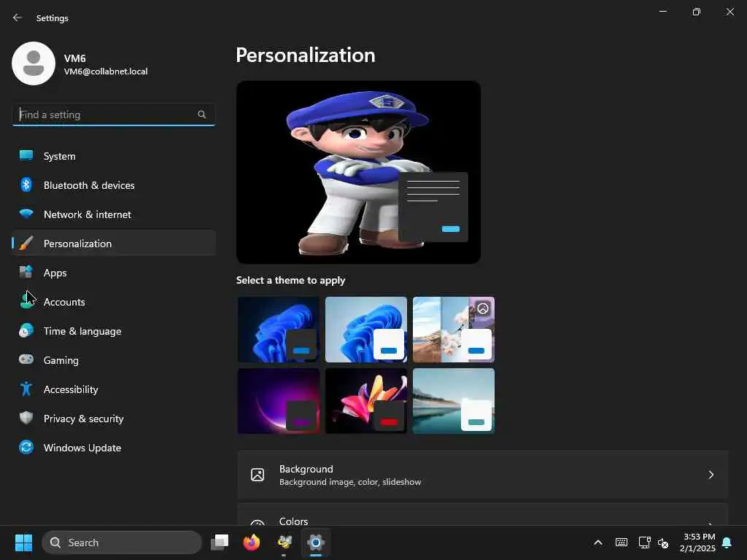This screenshot has width=747, height=560.
Task: Click the Apps icon in sidebar
Action: pos(26,273)
